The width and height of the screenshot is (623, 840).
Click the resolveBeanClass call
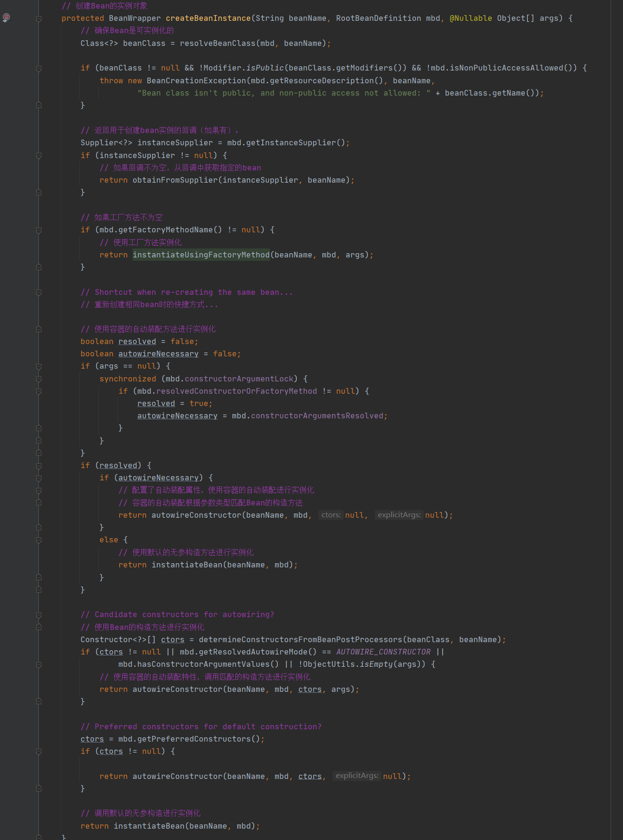[x=217, y=43]
